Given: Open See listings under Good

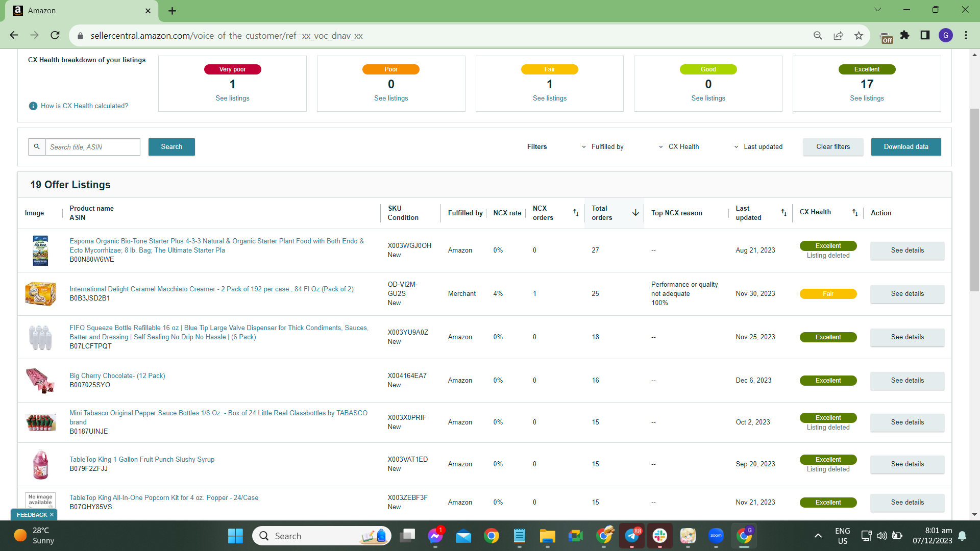Looking at the screenshot, I should coord(708,98).
